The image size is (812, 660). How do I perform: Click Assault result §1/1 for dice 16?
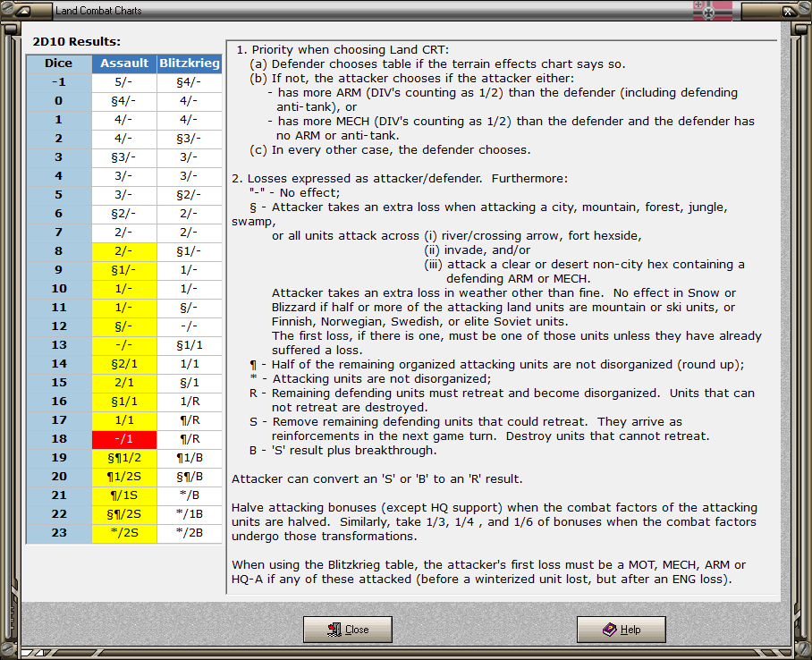click(124, 402)
